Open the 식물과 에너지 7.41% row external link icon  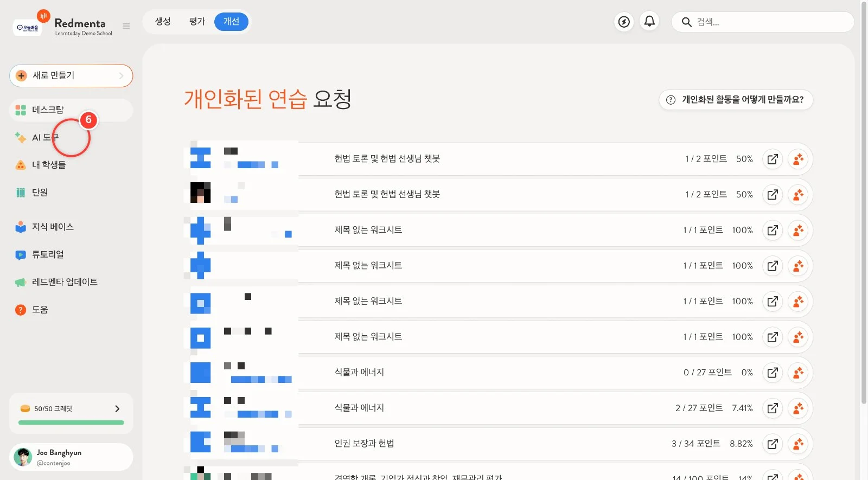(773, 408)
